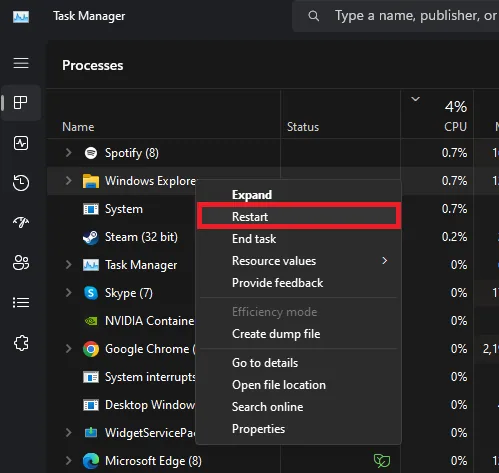Choose Go to details in context menu

tap(299, 363)
